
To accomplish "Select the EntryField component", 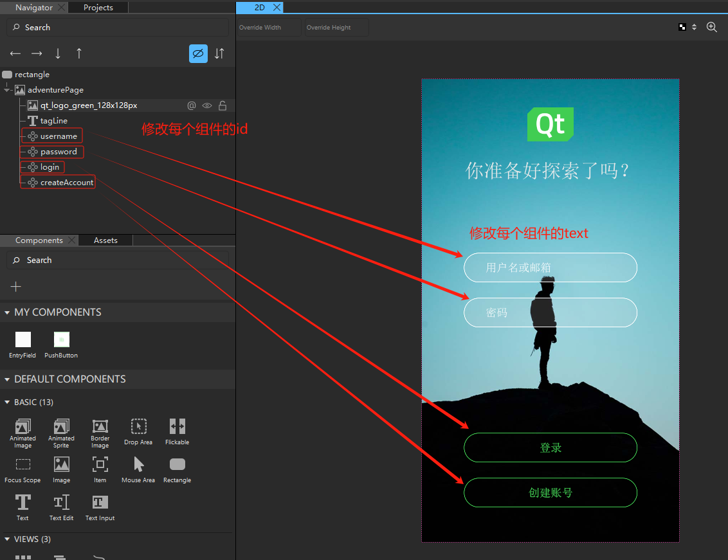I will pyautogui.click(x=23, y=345).
